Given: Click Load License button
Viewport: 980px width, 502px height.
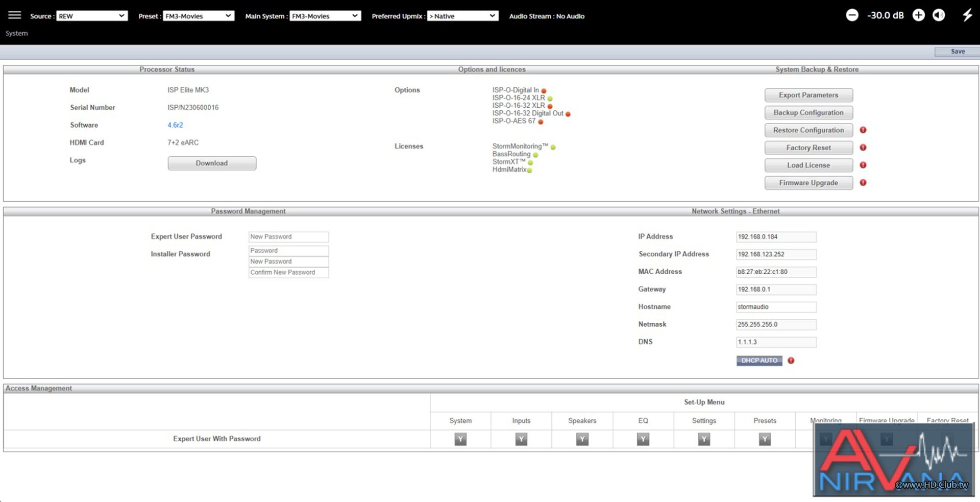Looking at the screenshot, I should coord(808,165).
